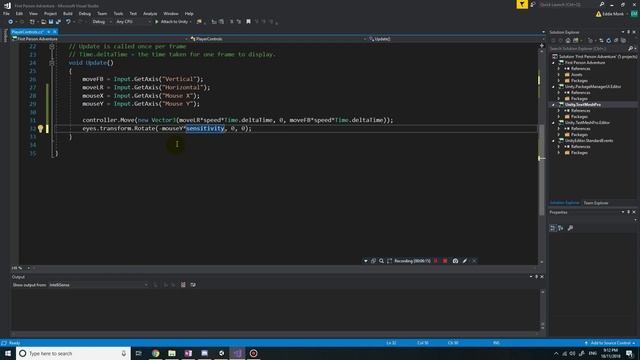Open the Tools menu

pos(118,13)
